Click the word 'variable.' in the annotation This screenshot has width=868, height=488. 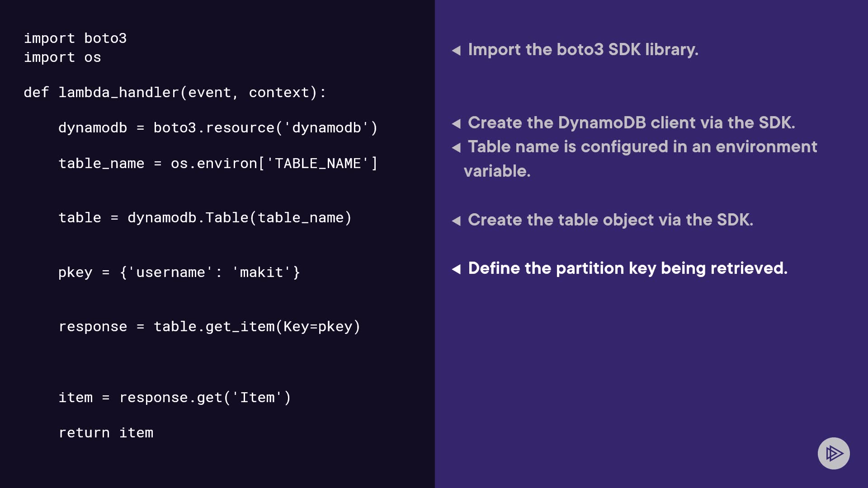(x=497, y=171)
